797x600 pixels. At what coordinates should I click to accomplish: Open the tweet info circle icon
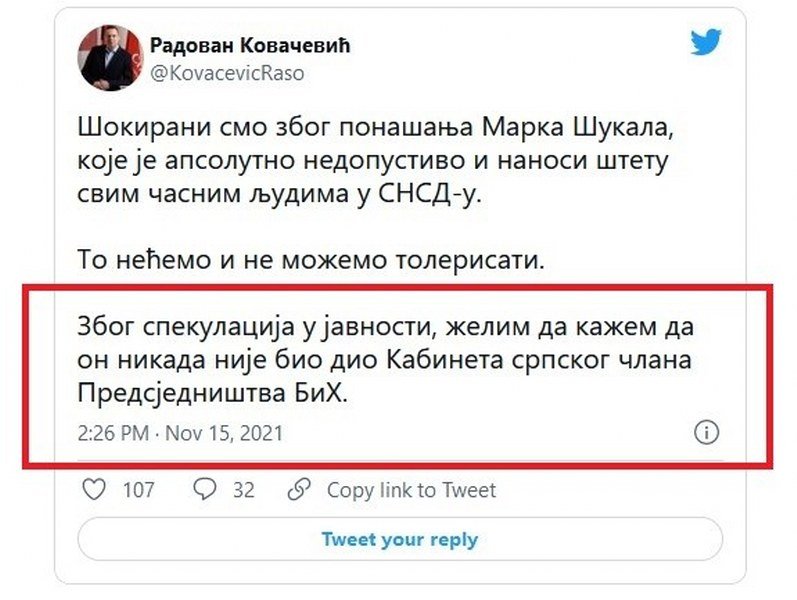pyautogui.click(x=705, y=432)
